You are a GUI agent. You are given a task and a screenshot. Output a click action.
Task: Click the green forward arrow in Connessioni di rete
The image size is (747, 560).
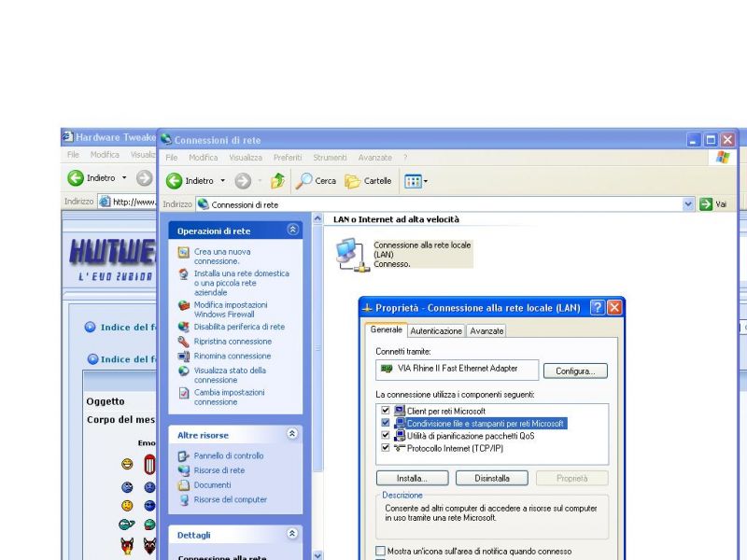[x=243, y=181]
